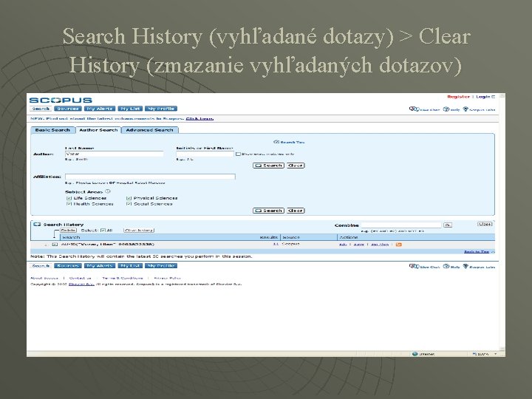The image size is (532, 399).
Task: Click the RSS feed icon in Actions
Action: (x=399, y=245)
